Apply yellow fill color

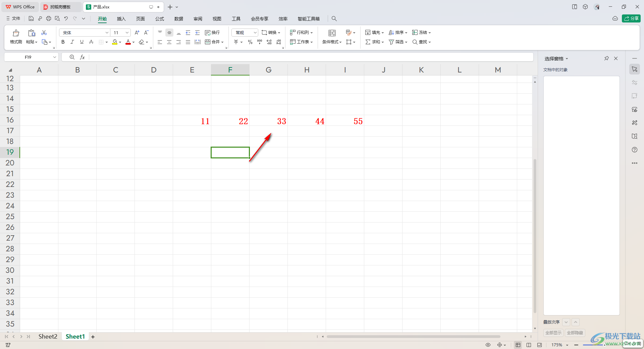point(115,42)
